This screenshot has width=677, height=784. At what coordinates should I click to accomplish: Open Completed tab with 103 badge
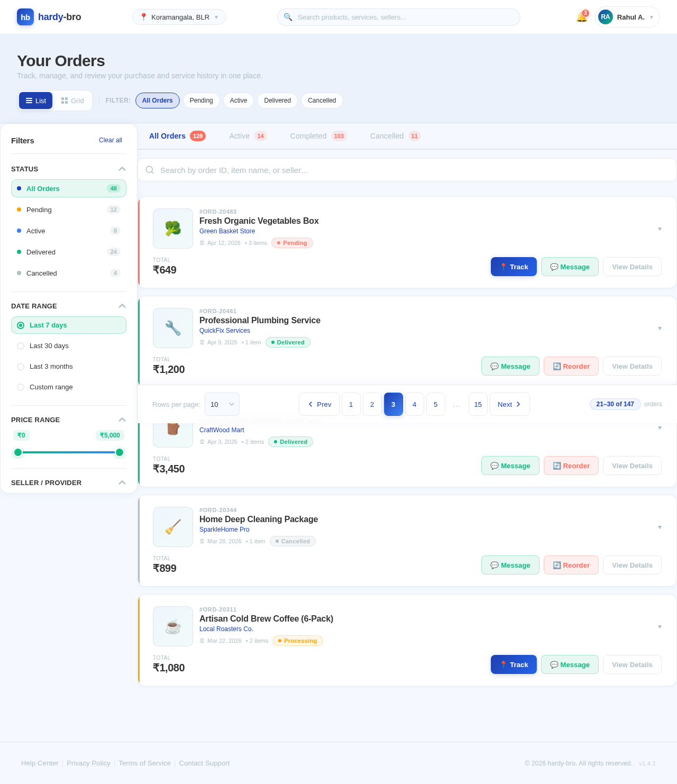coord(318,136)
